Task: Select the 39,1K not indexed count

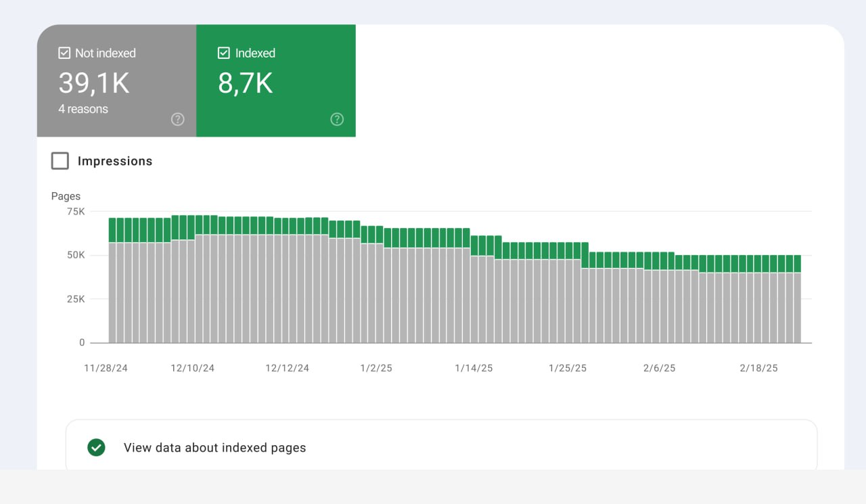Action: 93,83
